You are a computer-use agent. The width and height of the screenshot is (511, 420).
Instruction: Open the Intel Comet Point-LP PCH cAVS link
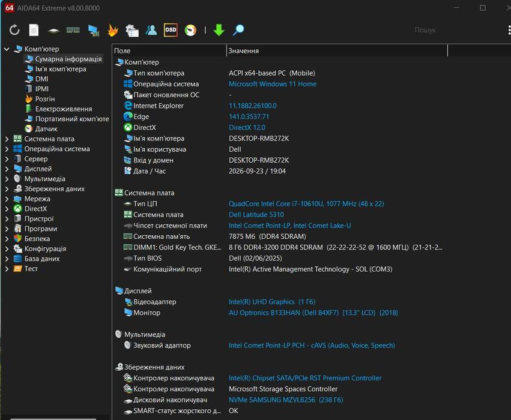pos(312,346)
